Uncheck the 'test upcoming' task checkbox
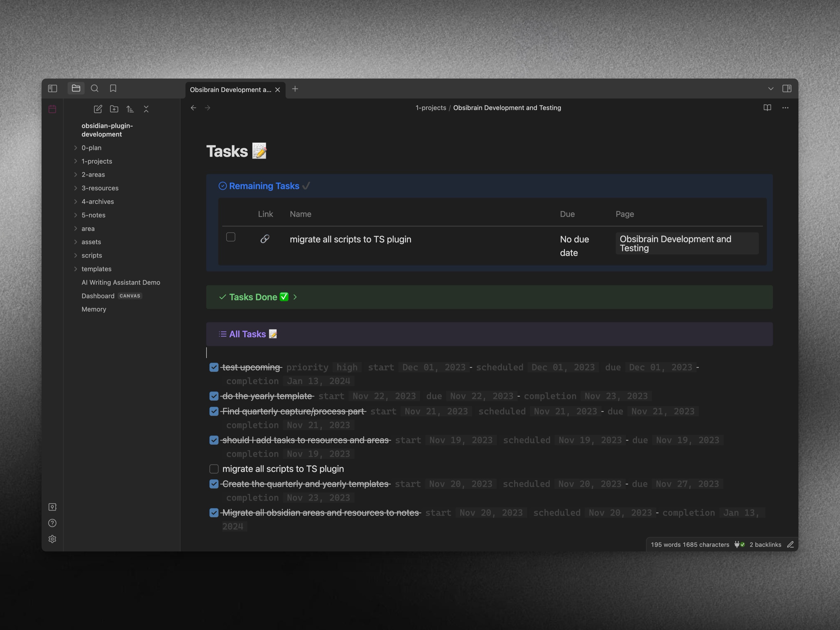The width and height of the screenshot is (840, 630). (214, 367)
